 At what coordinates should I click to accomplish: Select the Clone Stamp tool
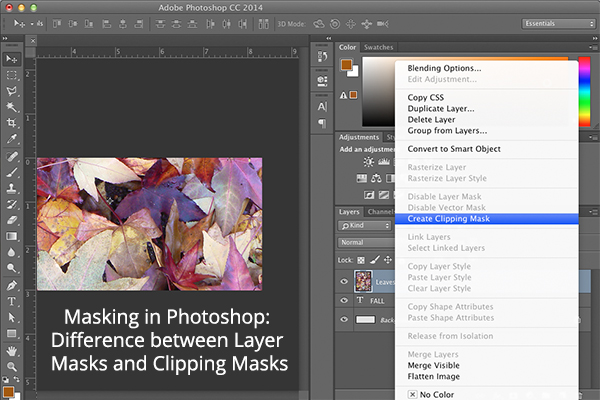[x=11, y=188]
